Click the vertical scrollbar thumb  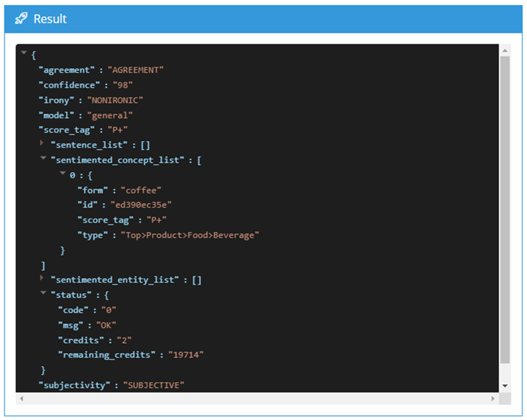tap(505, 210)
